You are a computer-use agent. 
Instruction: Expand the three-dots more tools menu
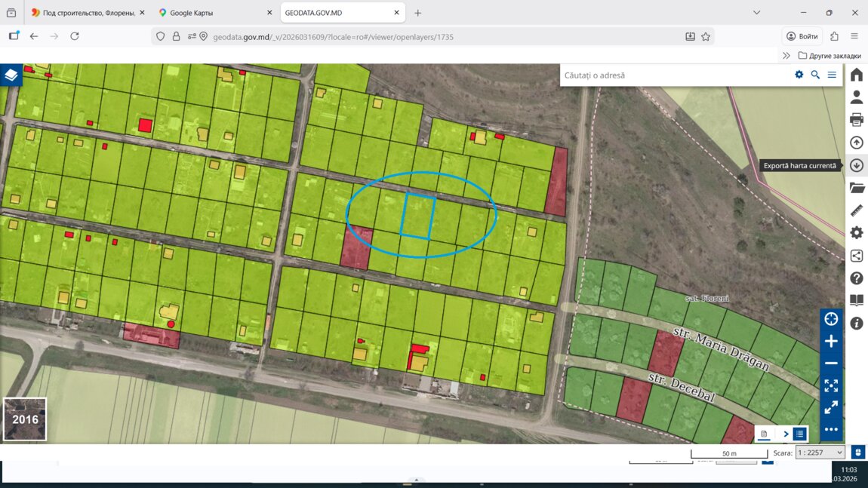click(831, 429)
